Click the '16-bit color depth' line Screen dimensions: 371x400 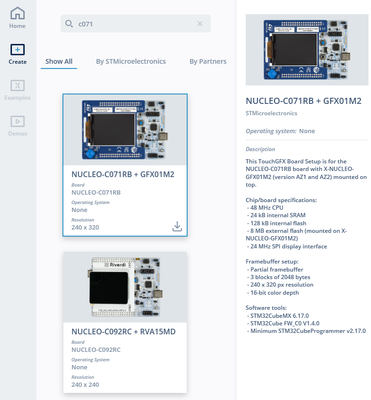(273, 293)
